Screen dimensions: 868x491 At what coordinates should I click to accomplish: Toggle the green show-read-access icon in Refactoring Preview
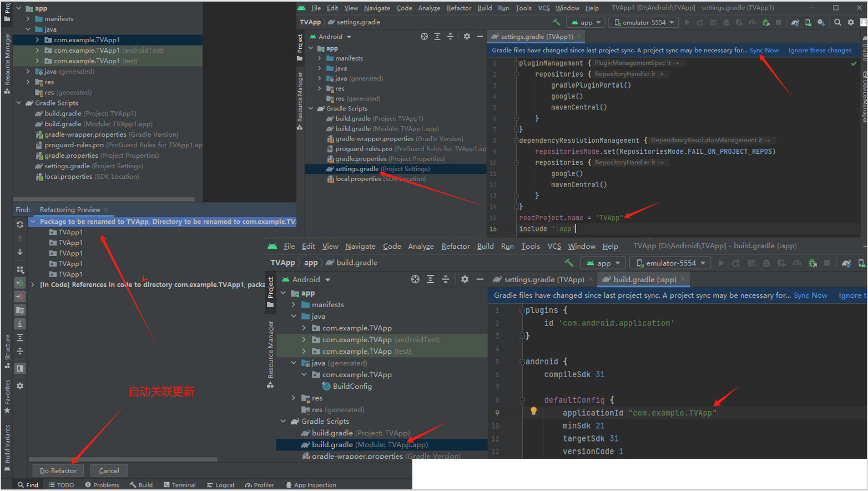point(20,283)
